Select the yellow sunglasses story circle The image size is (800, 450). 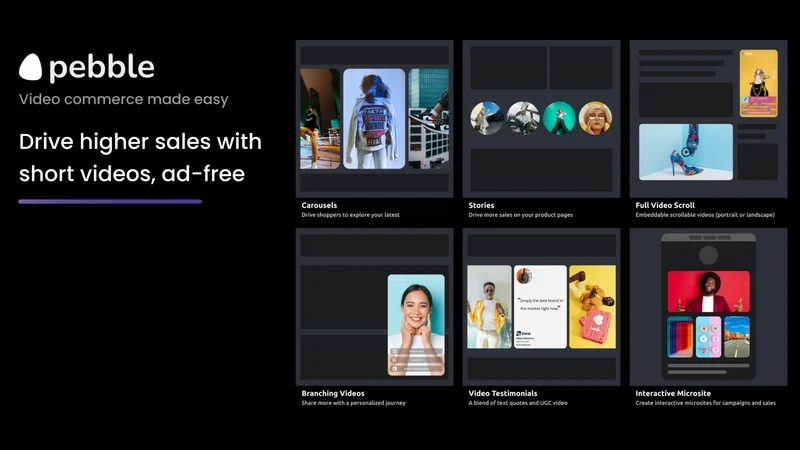pyautogui.click(x=595, y=118)
